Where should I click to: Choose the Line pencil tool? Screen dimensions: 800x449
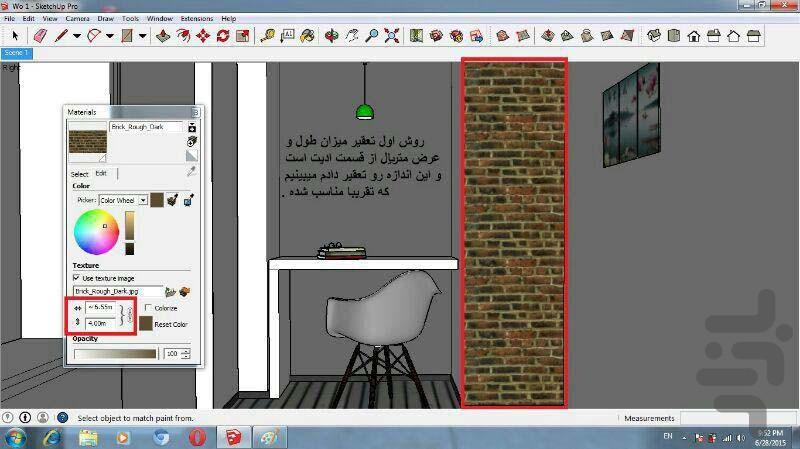[61, 36]
